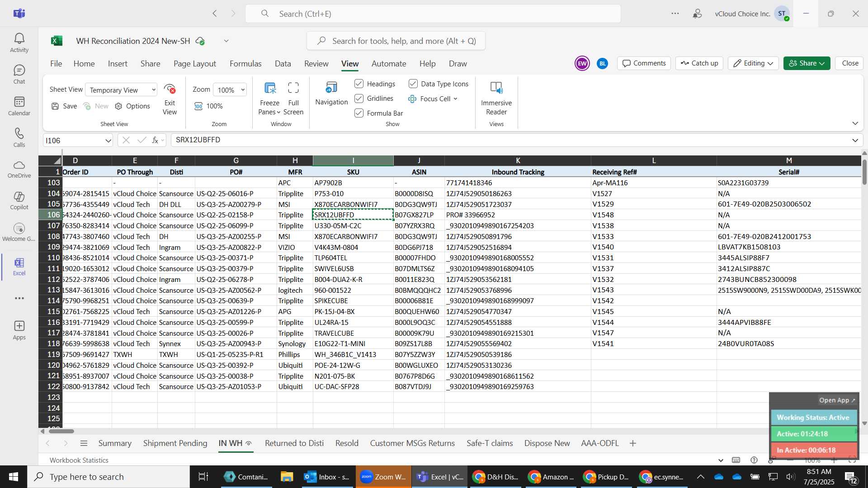The height and width of the screenshot is (488, 868).
Task: Save the sheet view
Action: pyautogui.click(x=64, y=106)
